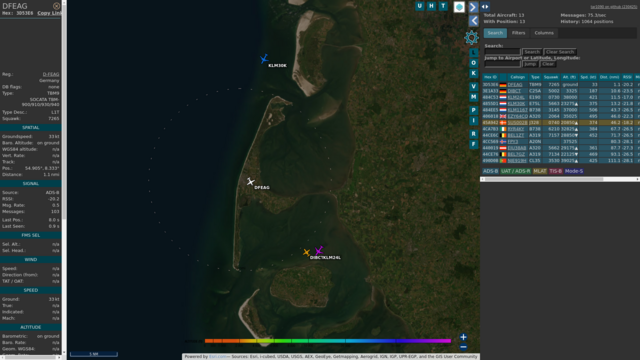Screen dimensions: 640x360
Task: Switch to the Filters tab
Action: click(x=518, y=33)
